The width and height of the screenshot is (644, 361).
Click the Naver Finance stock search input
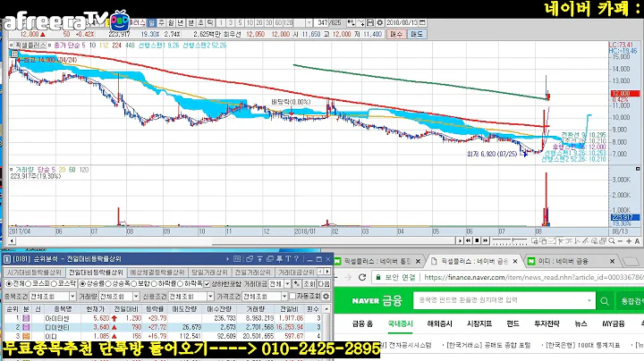(x=501, y=301)
